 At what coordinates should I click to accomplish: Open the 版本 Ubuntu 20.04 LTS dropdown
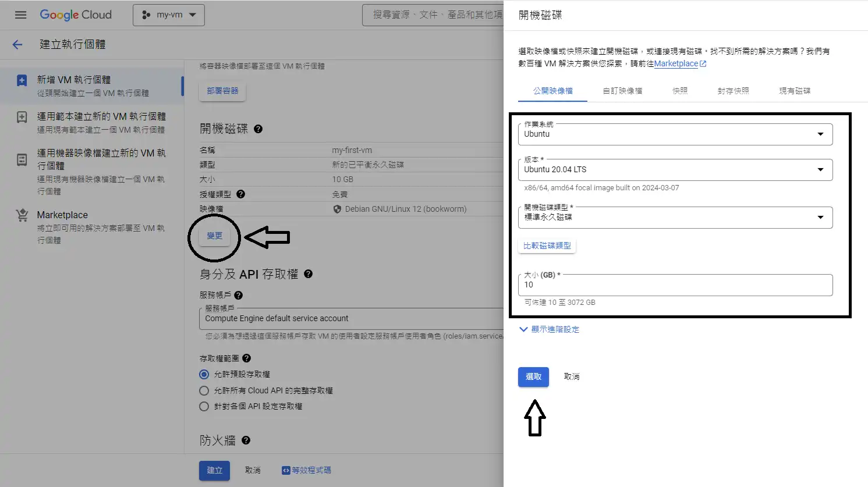pyautogui.click(x=675, y=170)
